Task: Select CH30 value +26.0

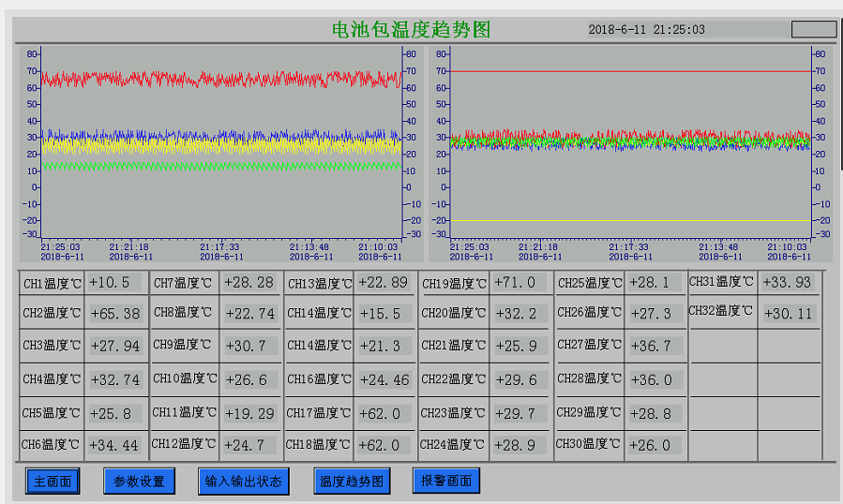Action: click(655, 445)
